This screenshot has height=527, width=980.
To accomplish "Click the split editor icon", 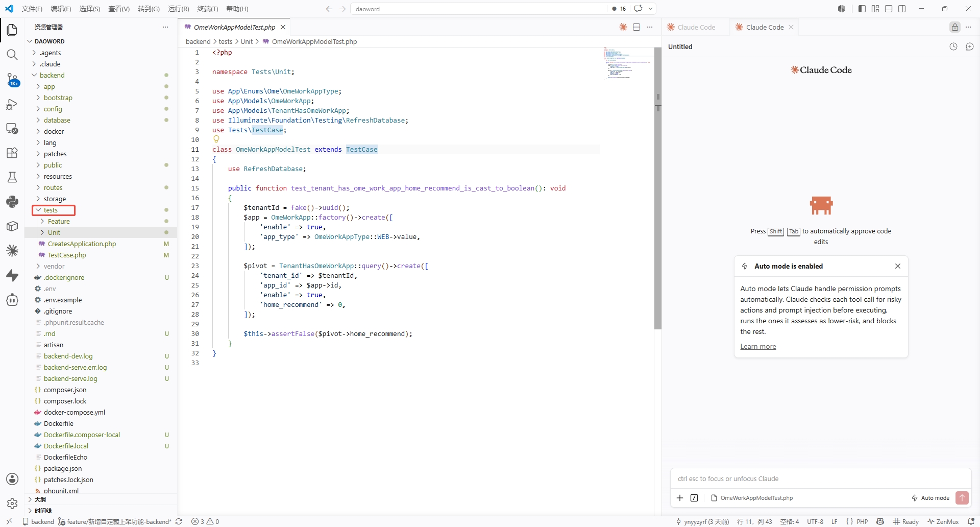I will pyautogui.click(x=636, y=27).
